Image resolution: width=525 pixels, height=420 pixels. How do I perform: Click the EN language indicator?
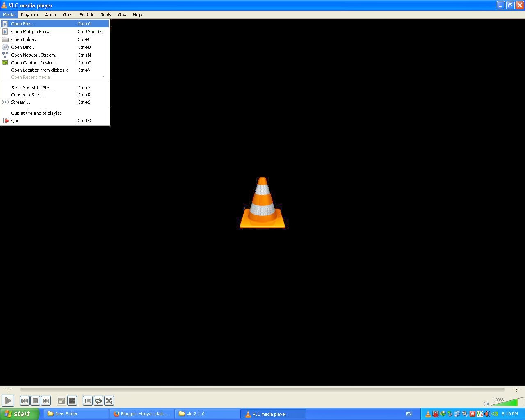(x=409, y=414)
